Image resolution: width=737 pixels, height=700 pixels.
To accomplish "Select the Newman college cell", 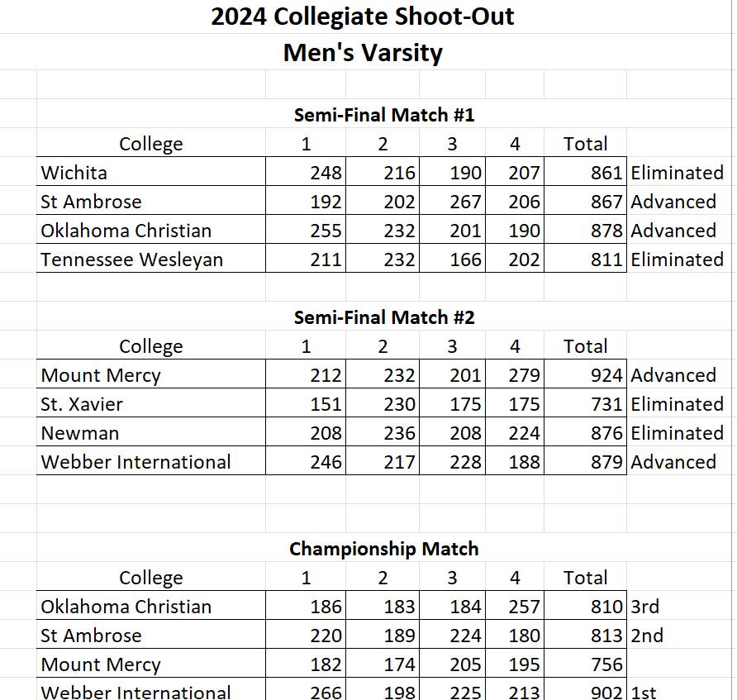I will tap(80, 433).
